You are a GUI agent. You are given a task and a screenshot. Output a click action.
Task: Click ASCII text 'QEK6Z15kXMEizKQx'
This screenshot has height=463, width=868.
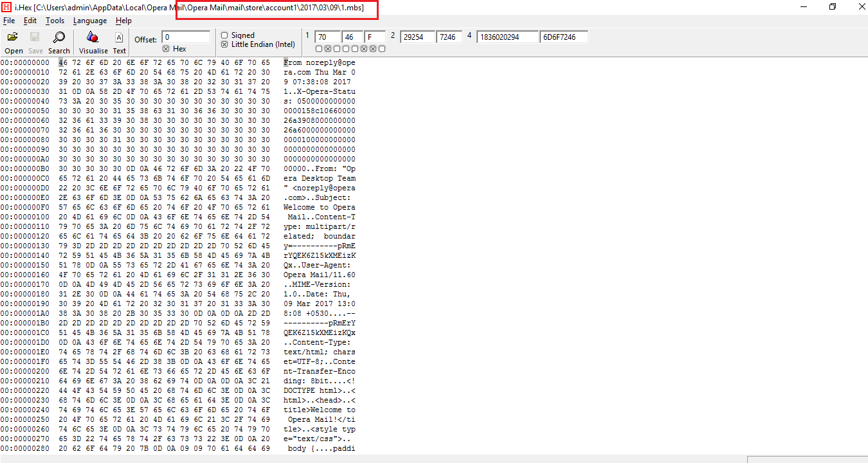[320, 332]
